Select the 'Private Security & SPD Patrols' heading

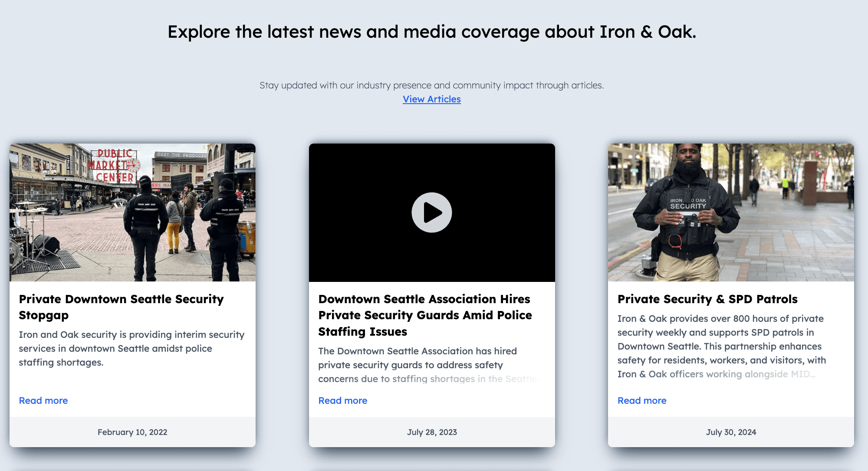pyautogui.click(x=707, y=299)
